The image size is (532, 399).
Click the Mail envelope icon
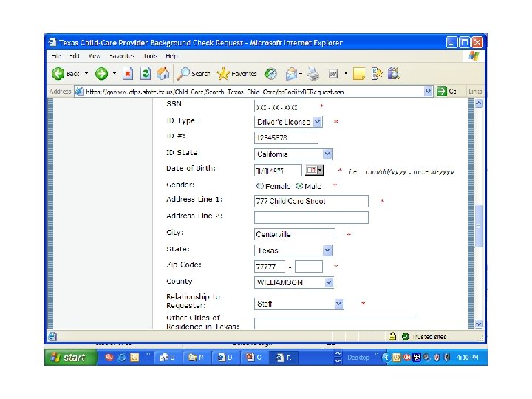coord(291,74)
